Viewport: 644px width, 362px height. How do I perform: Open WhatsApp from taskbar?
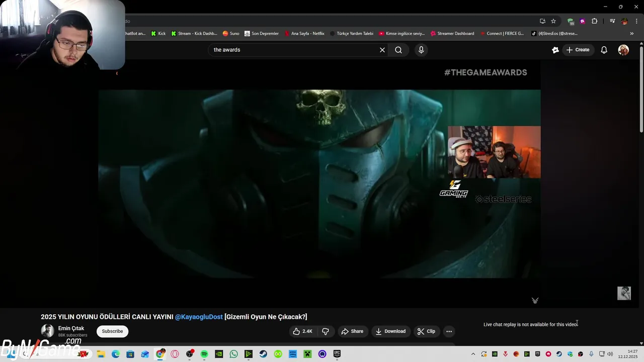(x=233, y=354)
